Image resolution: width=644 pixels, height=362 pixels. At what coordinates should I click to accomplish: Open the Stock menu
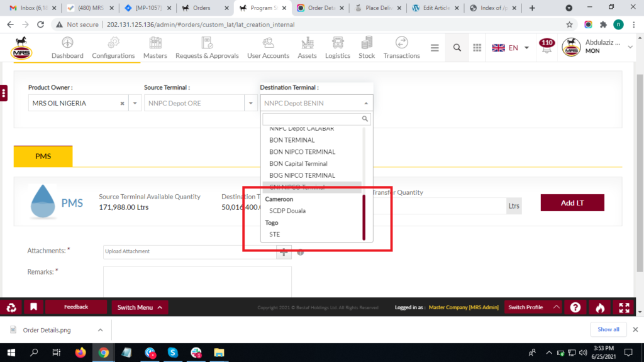point(367,48)
